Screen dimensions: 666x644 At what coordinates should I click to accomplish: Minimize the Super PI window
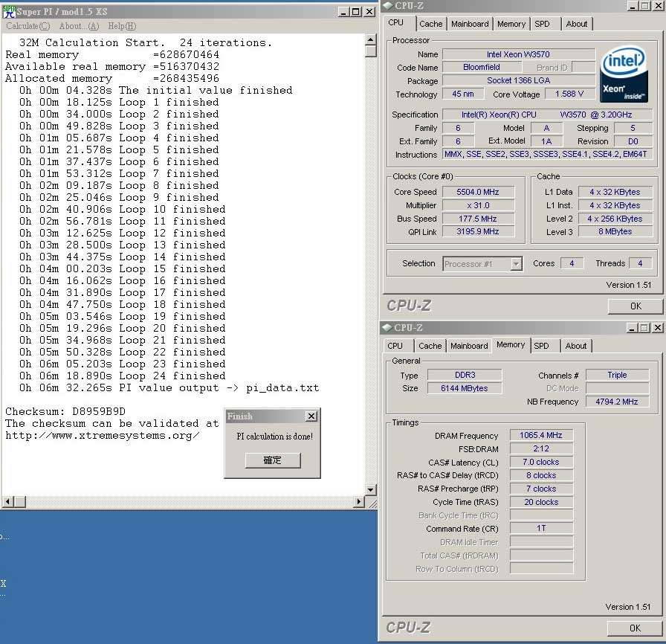pyautogui.click(x=343, y=12)
